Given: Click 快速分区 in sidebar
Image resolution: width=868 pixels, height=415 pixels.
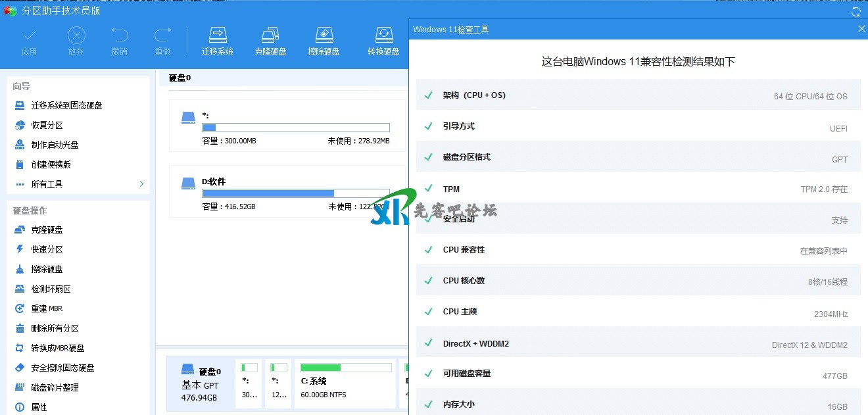Looking at the screenshot, I should [x=47, y=249].
